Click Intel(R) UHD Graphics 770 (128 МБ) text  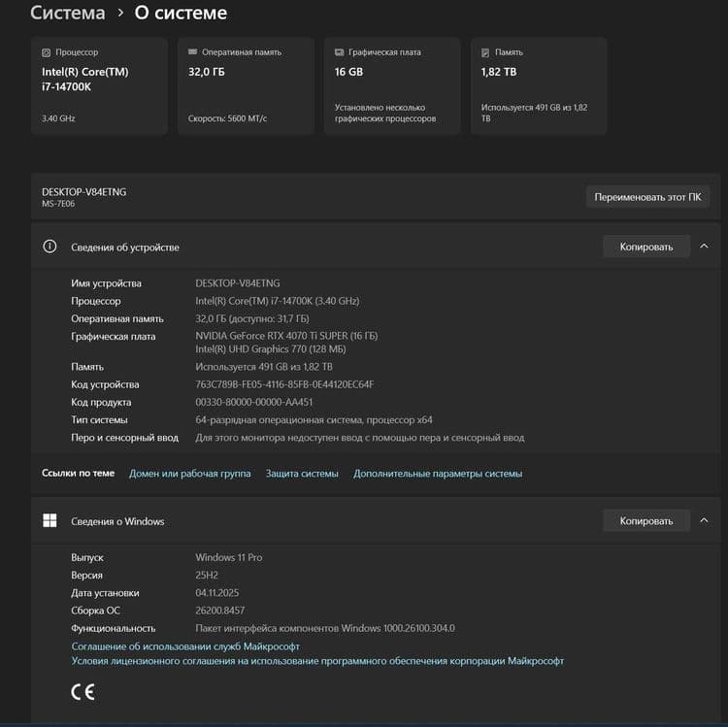[271, 349]
